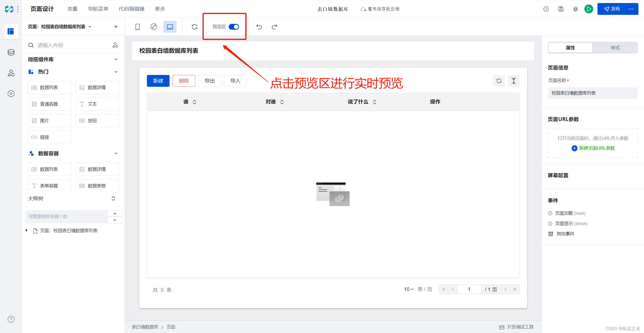
Task: Click the green run preview icon
Action: pos(589,9)
